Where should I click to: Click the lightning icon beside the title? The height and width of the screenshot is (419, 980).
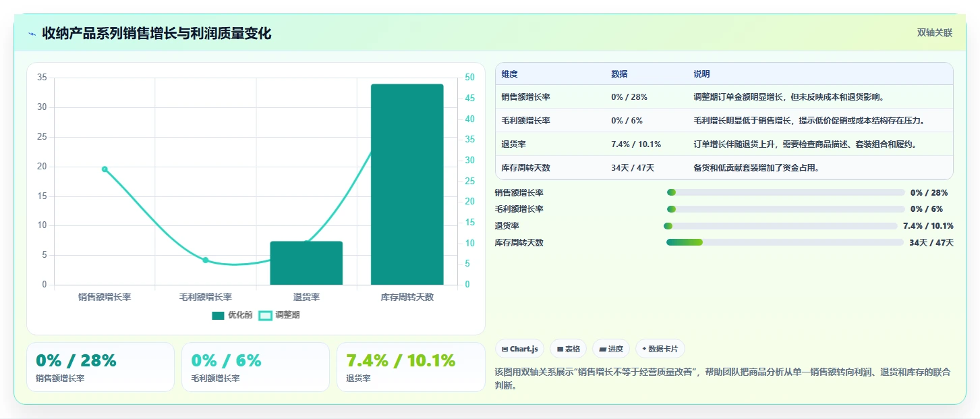point(32,34)
